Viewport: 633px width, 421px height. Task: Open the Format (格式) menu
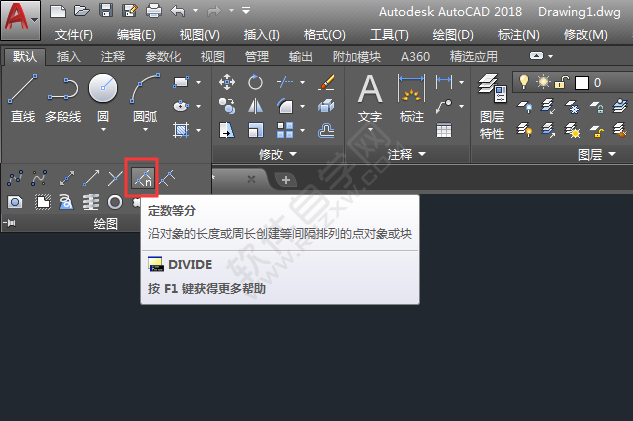point(325,35)
